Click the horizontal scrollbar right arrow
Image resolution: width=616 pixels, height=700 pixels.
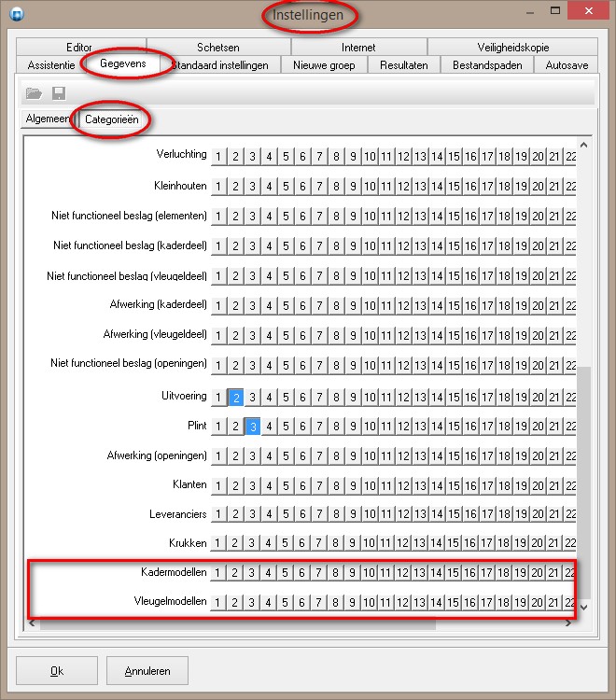click(x=568, y=623)
